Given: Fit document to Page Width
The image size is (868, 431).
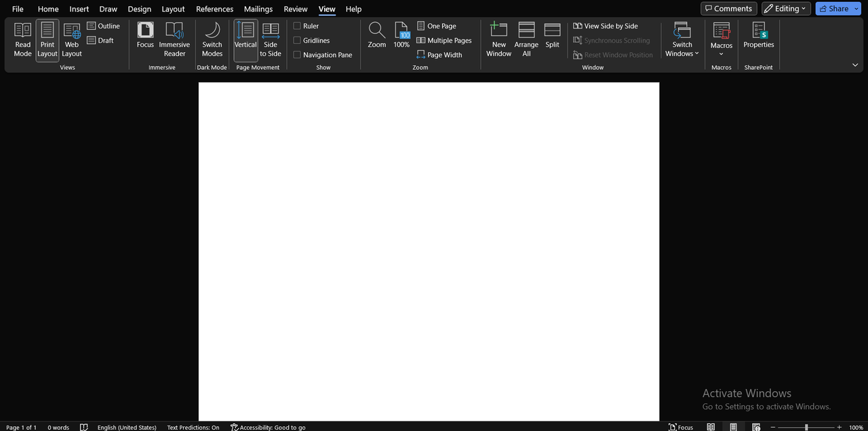Looking at the screenshot, I should point(439,55).
